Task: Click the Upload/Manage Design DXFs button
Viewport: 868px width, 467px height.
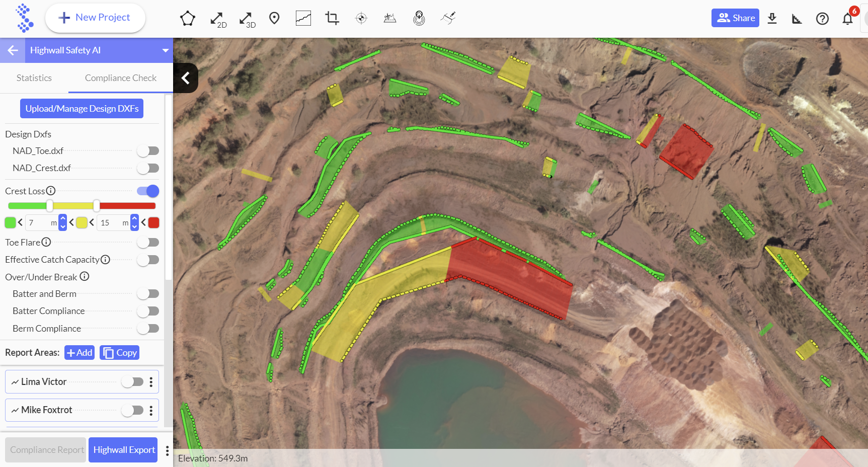Action: [x=82, y=109]
